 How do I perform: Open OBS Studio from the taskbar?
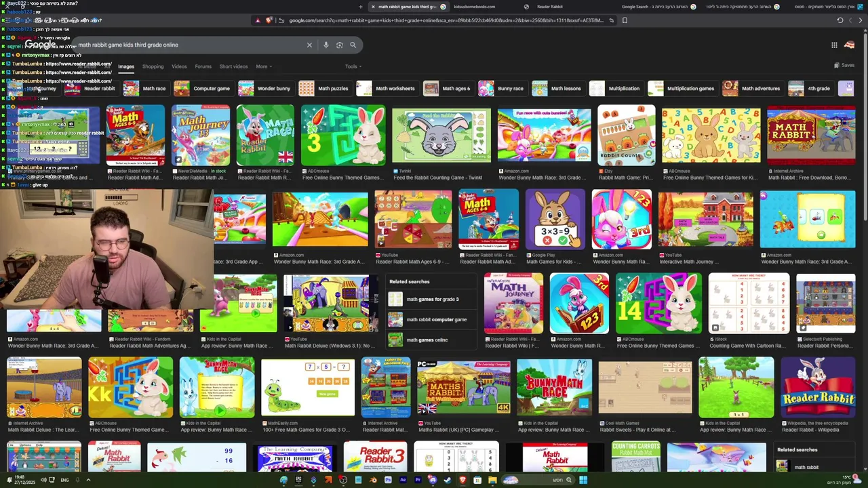[x=343, y=480]
